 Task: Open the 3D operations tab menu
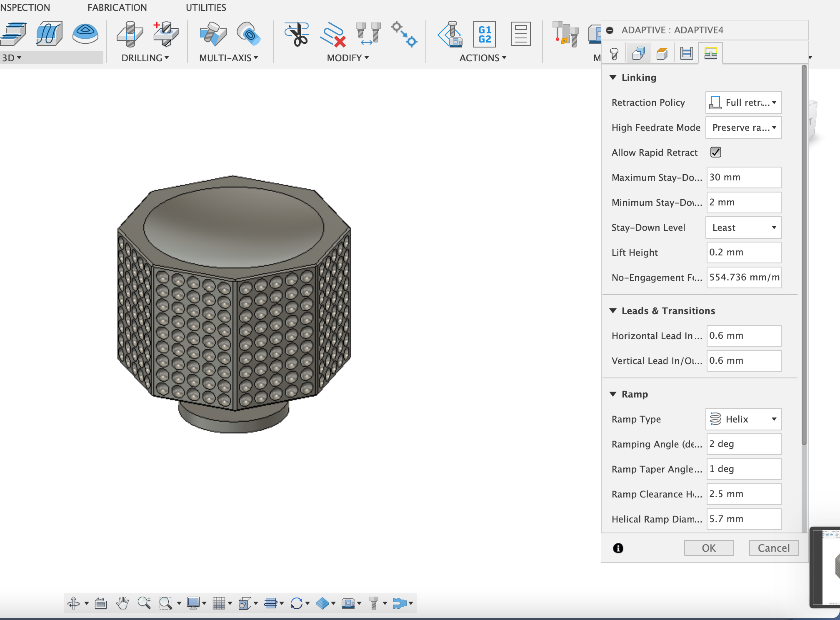tap(12, 57)
